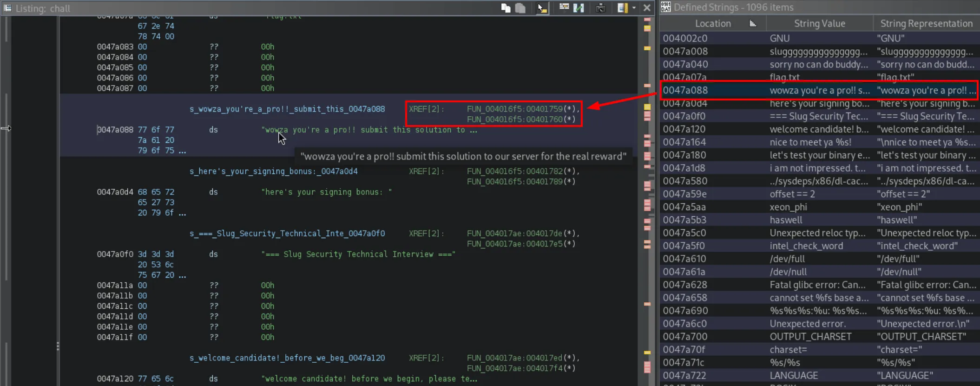Select string row 0047a120 welcome candidate
980x386 pixels.
coord(820,129)
